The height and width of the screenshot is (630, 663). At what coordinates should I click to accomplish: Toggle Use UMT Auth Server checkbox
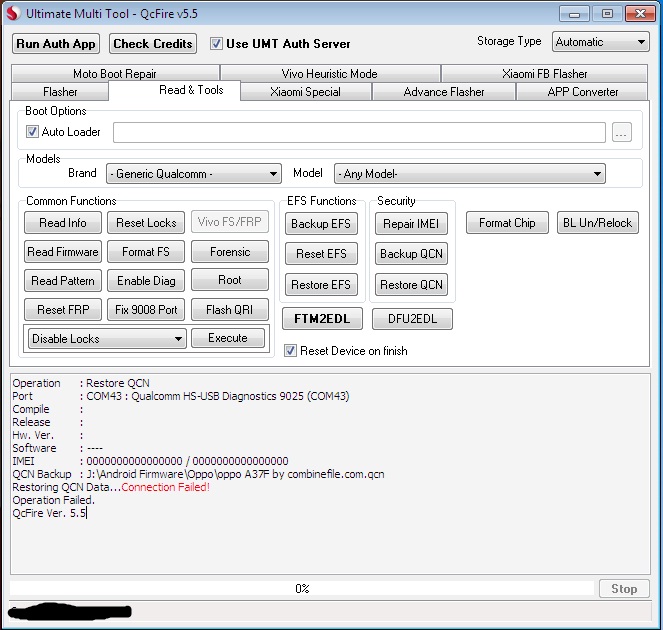click(216, 44)
